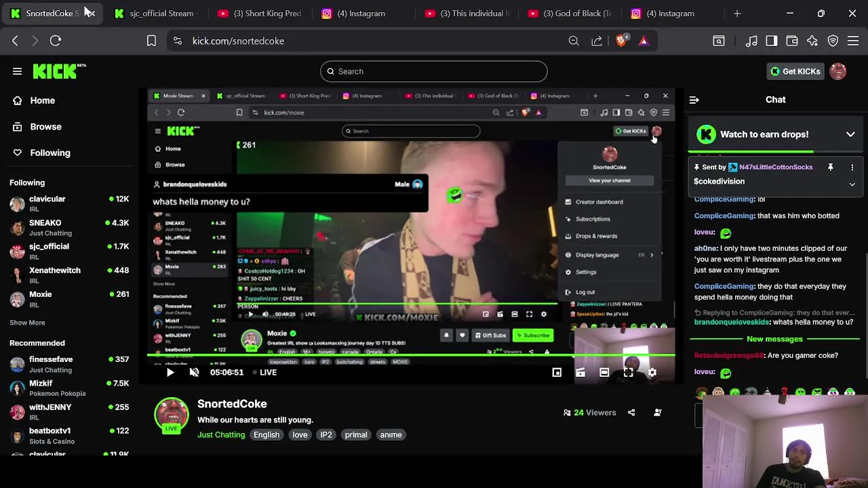This screenshot has width=868, height=488.
Task: Click the follow user icon beside share
Action: point(657,412)
